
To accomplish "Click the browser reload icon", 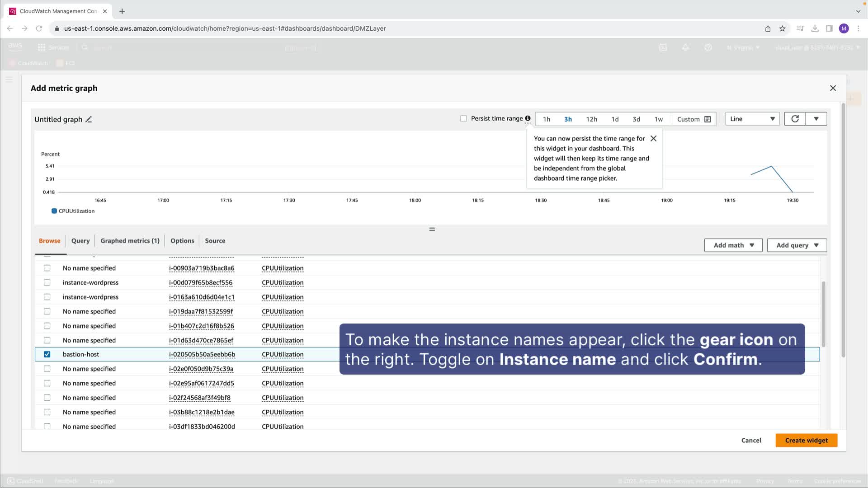I will pyautogui.click(x=39, y=28).
